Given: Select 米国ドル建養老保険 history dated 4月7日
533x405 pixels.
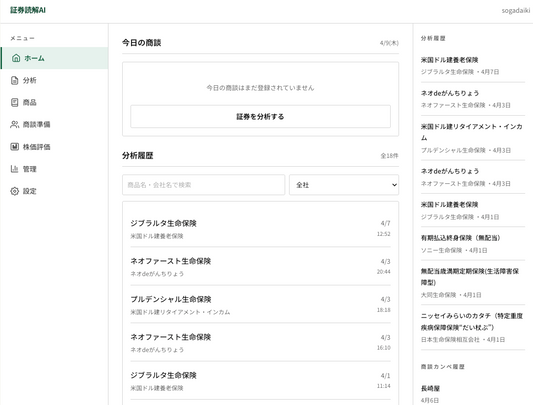Looking at the screenshot, I should [x=473, y=66].
